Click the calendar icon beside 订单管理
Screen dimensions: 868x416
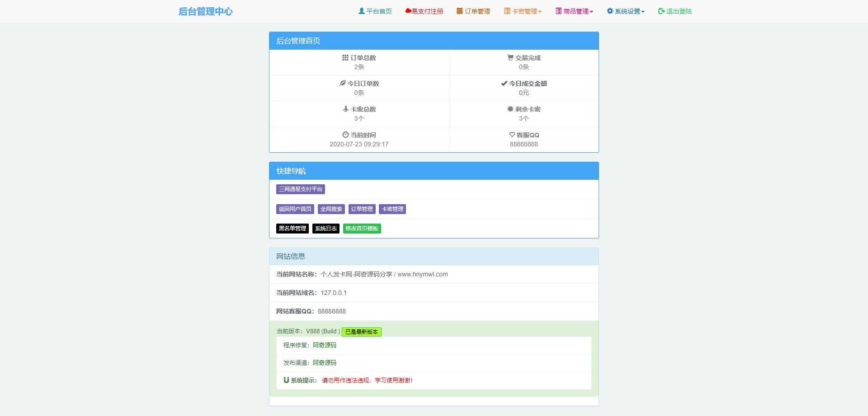tap(460, 11)
